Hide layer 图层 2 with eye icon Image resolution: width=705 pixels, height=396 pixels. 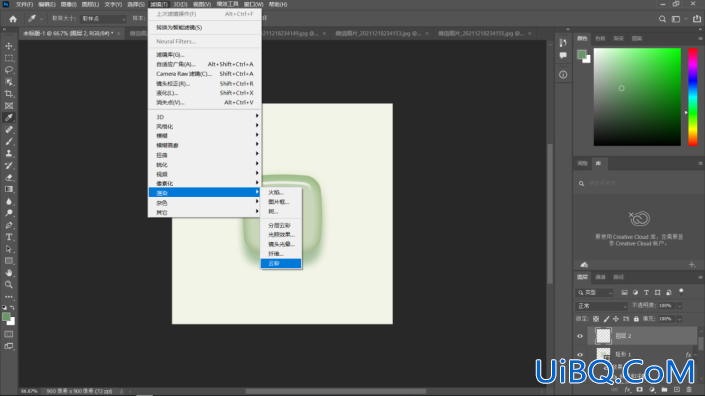pos(580,336)
